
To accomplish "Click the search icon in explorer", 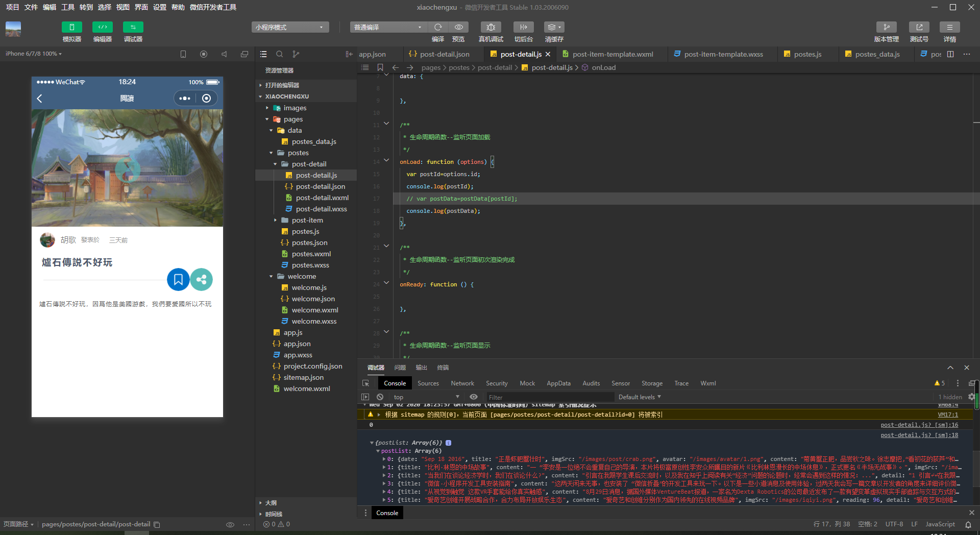I will [x=280, y=54].
